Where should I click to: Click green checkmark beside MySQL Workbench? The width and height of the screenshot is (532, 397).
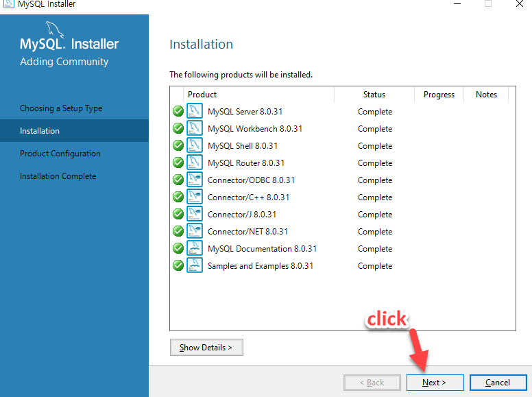point(178,128)
